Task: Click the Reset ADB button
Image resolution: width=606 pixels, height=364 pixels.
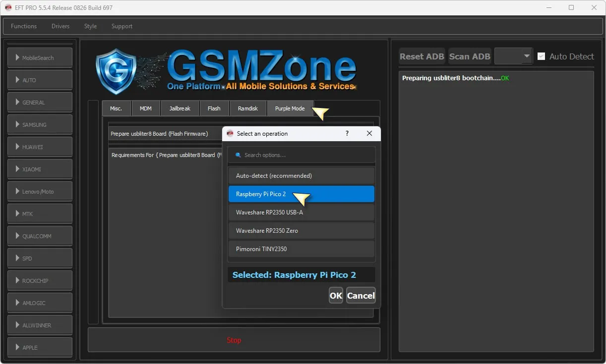Action: [422, 56]
